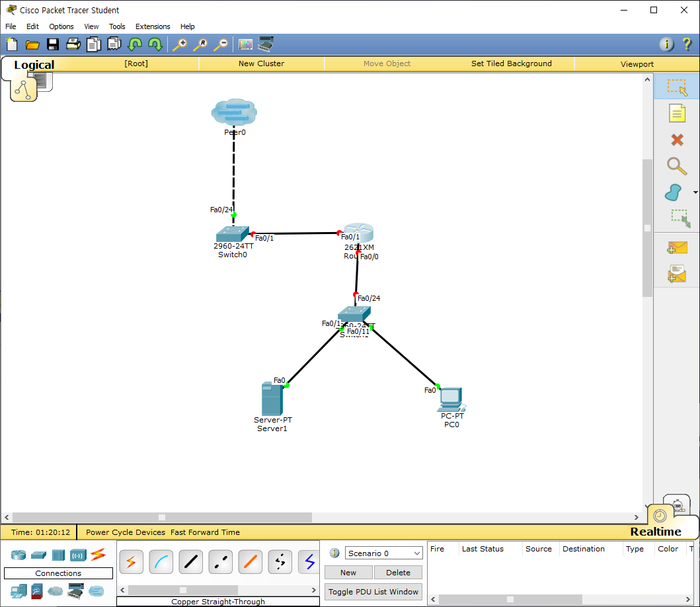The width and height of the screenshot is (700, 607).
Task: Save the network with the floppy icon
Action: pos(53,44)
